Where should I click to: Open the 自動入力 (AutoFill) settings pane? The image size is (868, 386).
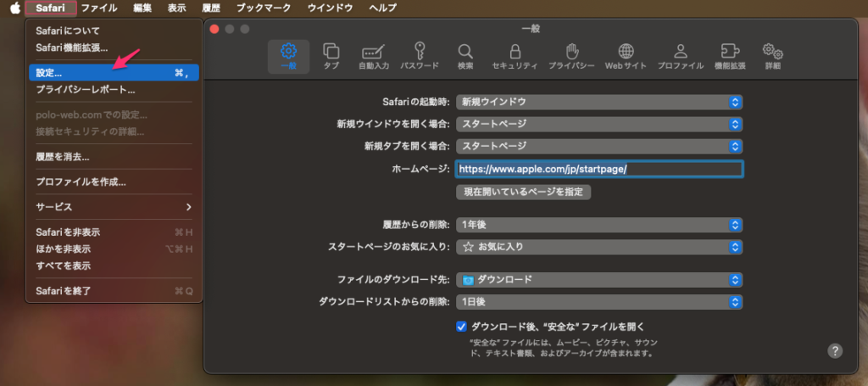coord(374,55)
